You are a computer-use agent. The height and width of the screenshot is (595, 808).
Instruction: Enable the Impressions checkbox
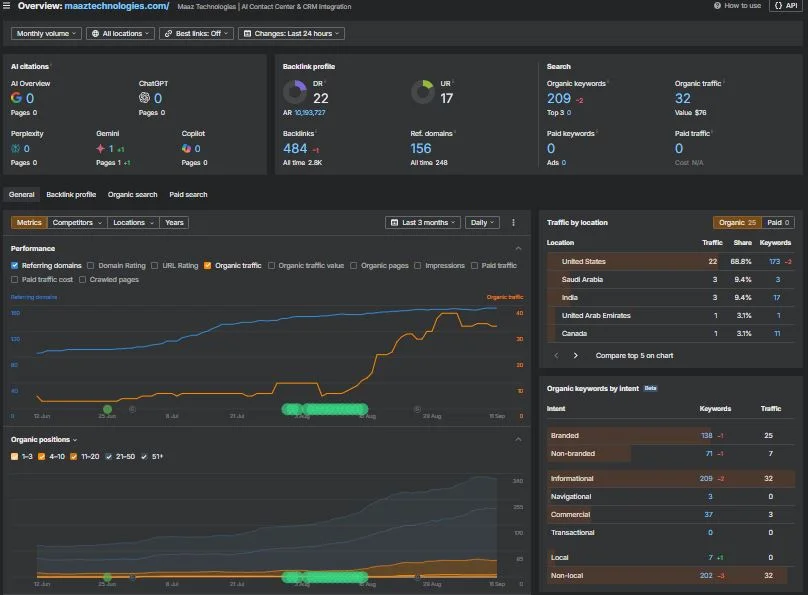(x=417, y=265)
